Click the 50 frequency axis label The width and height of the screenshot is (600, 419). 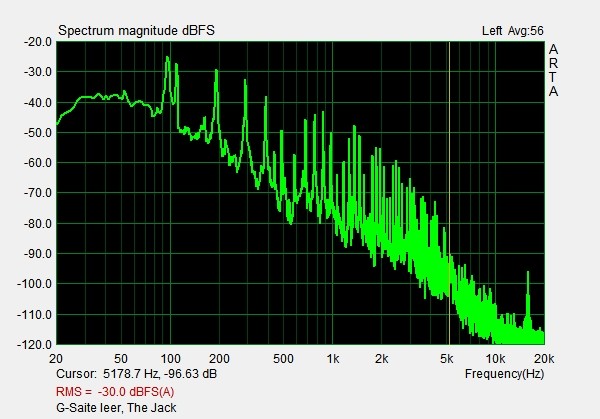pyautogui.click(x=121, y=359)
